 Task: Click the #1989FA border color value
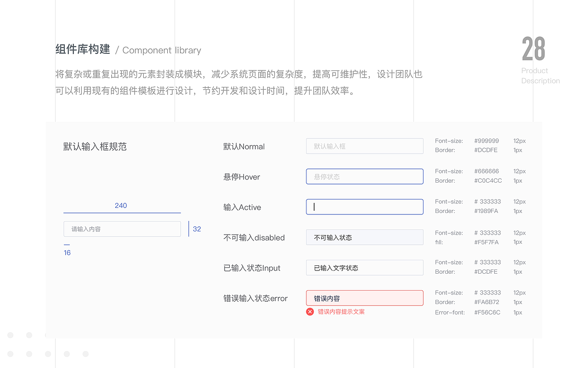pyautogui.click(x=486, y=211)
